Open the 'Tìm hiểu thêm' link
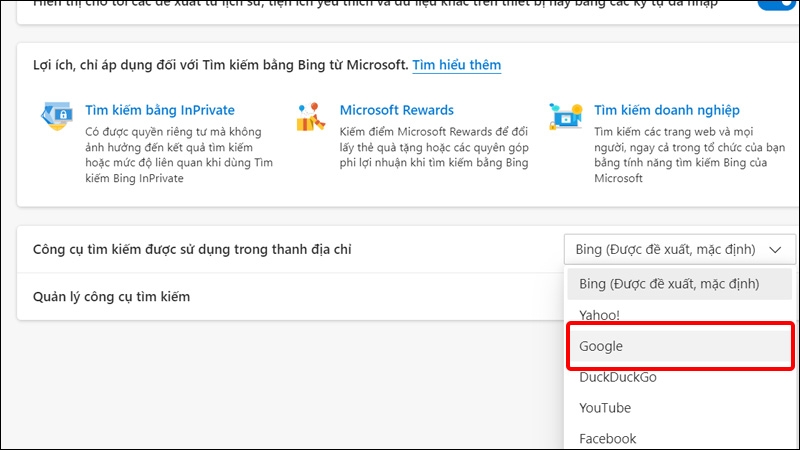 click(456, 65)
